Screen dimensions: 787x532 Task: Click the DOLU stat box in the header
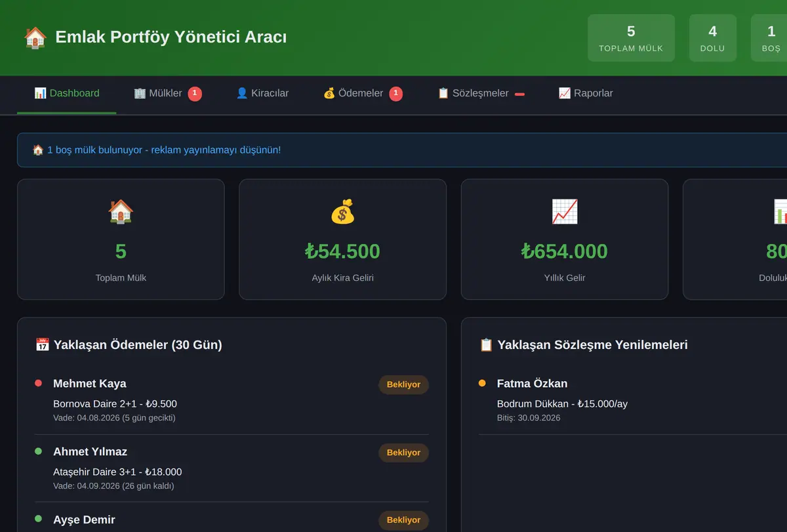pos(713,38)
